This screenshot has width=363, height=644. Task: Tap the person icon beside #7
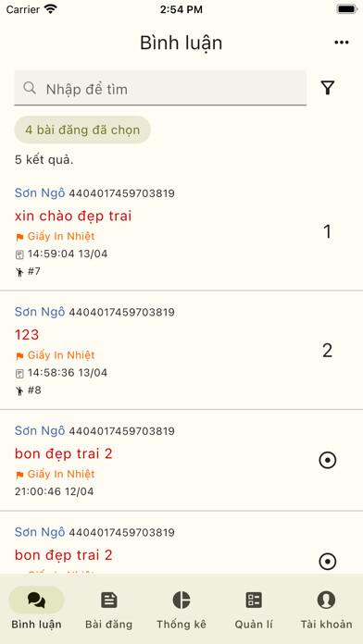point(19,271)
